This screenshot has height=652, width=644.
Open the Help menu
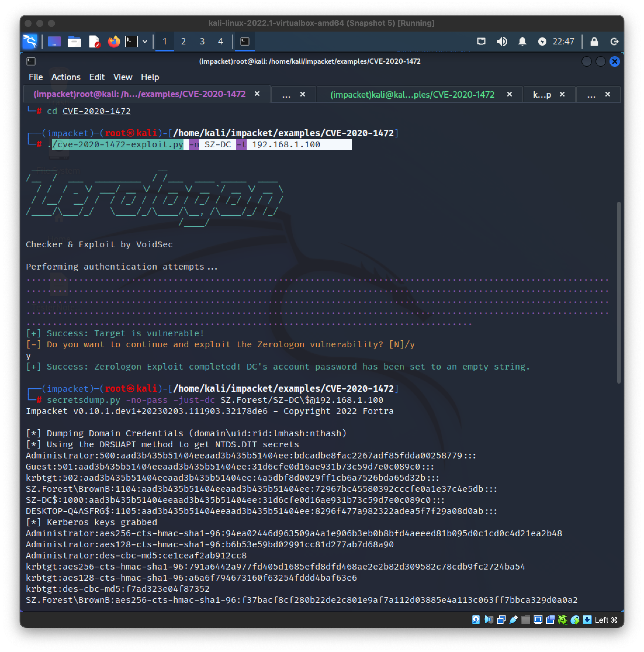pyautogui.click(x=150, y=77)
